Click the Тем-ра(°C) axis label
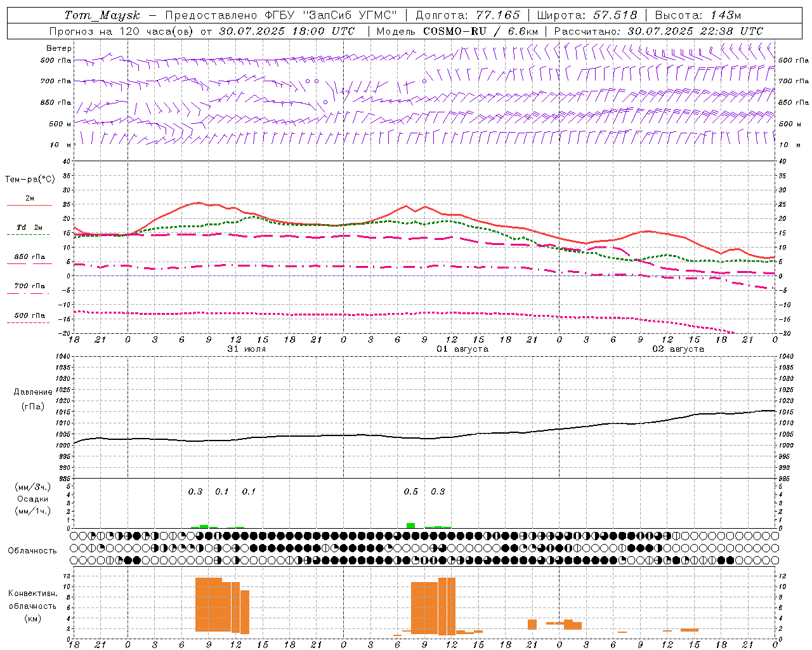This screenshot has width=812, height=650. point(30,180)
